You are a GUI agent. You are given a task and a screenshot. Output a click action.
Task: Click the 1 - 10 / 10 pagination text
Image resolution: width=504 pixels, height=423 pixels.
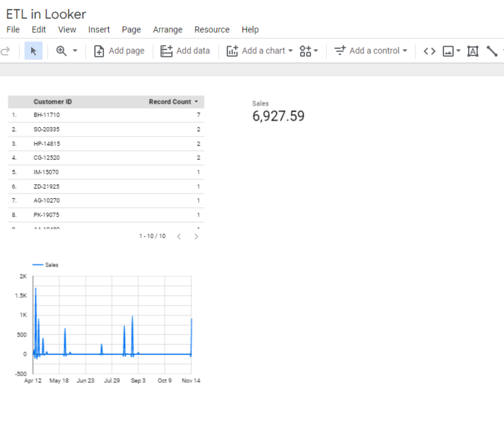tap(152, 236)
